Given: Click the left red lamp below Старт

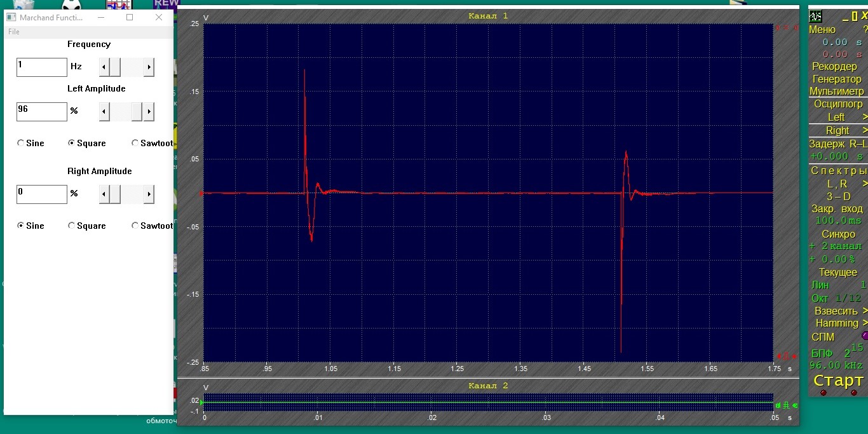Looking at the screenshot, I should click(824, 393).
